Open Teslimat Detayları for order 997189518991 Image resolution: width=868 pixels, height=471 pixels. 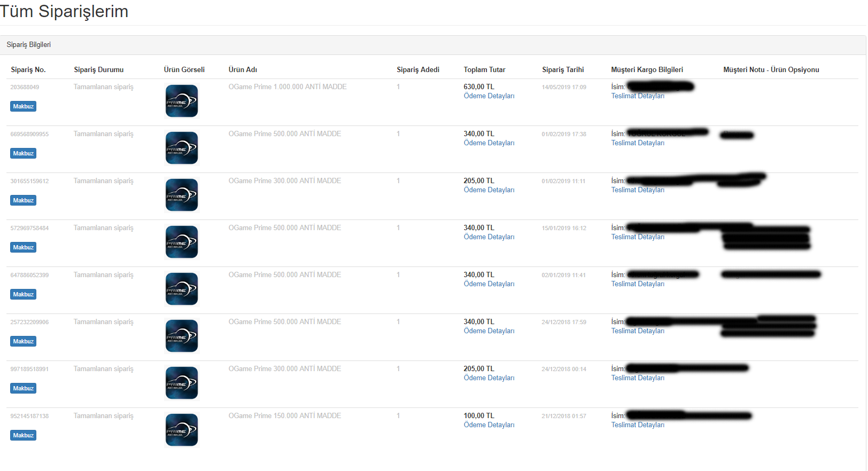638,378
